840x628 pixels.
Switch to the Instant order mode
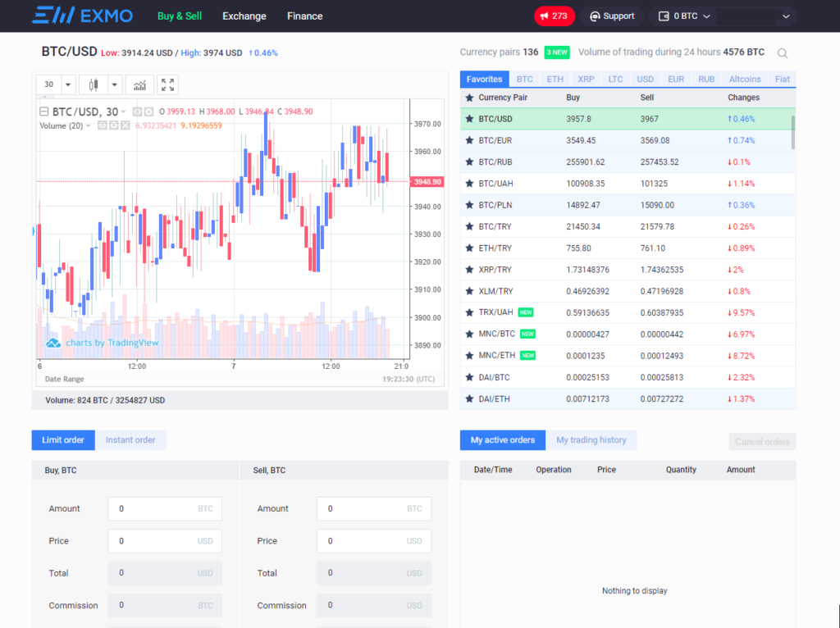coord(130,439)
